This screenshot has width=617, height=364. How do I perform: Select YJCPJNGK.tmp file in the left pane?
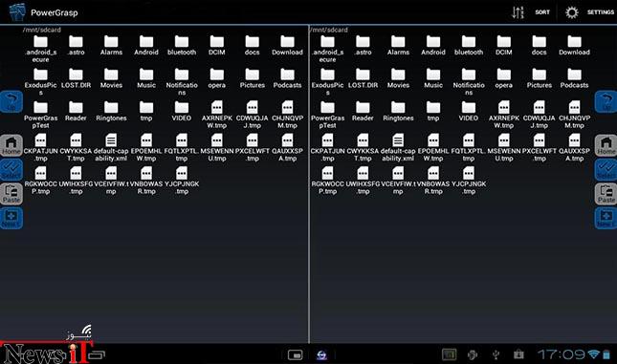click(x=182, y=181)
